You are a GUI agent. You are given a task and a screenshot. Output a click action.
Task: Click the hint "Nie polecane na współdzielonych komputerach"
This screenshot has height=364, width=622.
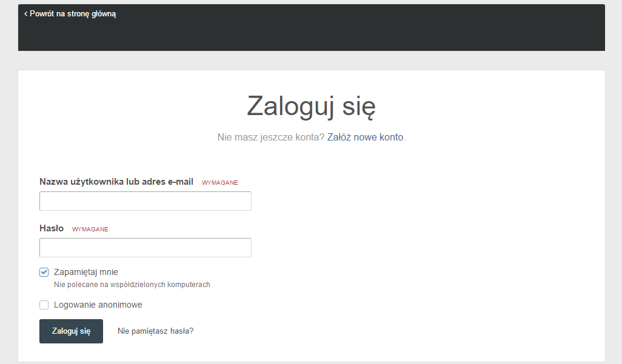133,284
